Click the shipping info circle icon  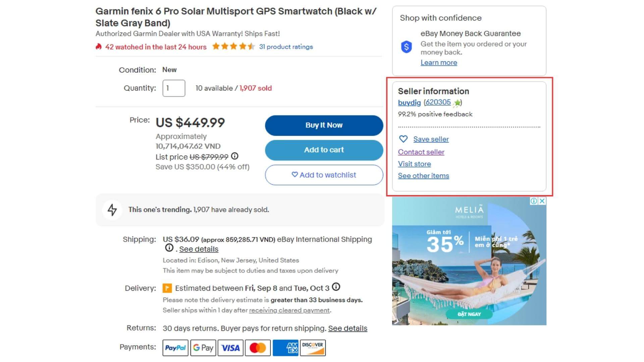169,248
